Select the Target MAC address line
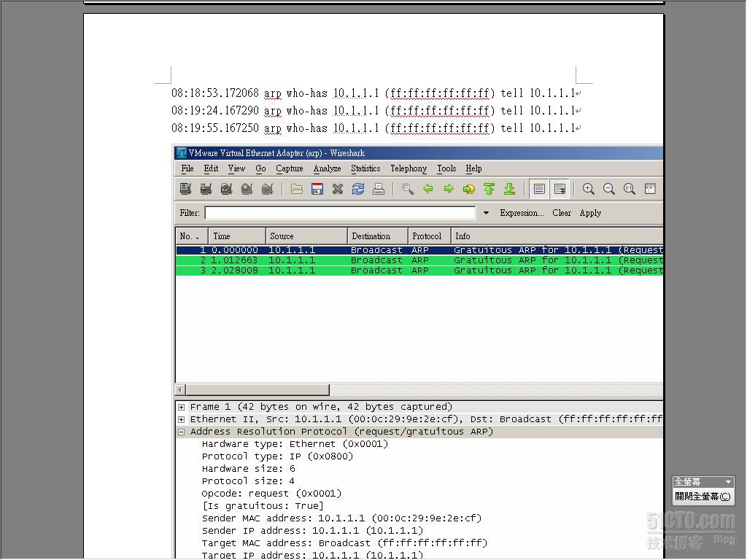747x560 pixels. click(x=344, y=543)
